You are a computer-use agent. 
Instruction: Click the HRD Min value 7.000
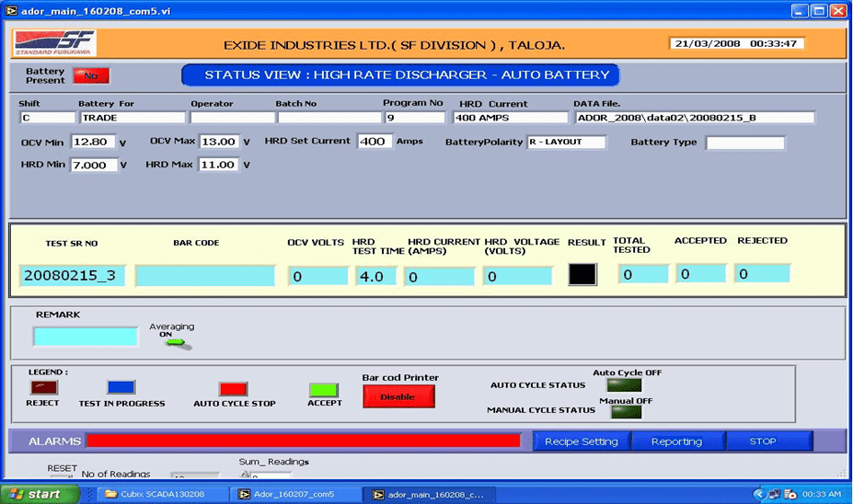click(94, 165)
